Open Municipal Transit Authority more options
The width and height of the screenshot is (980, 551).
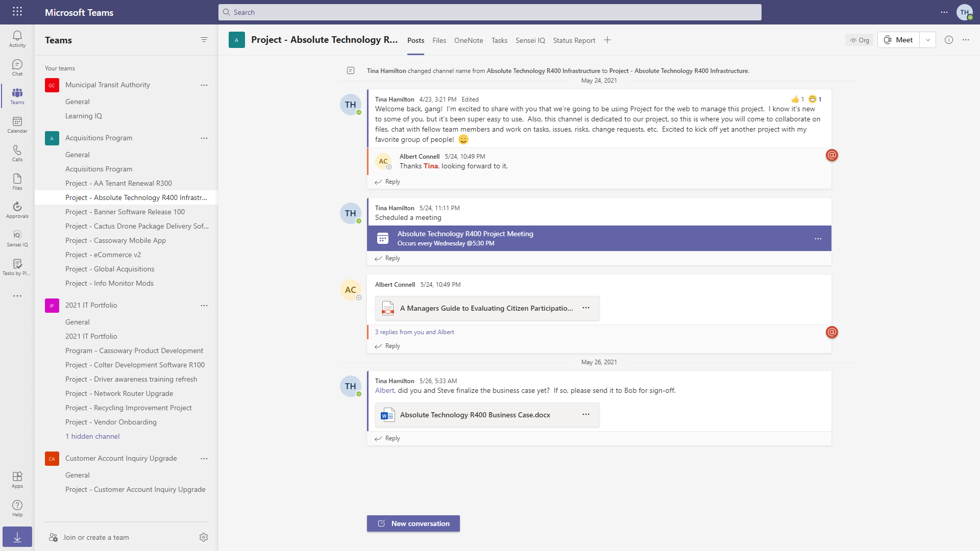(x=204, y=85)
